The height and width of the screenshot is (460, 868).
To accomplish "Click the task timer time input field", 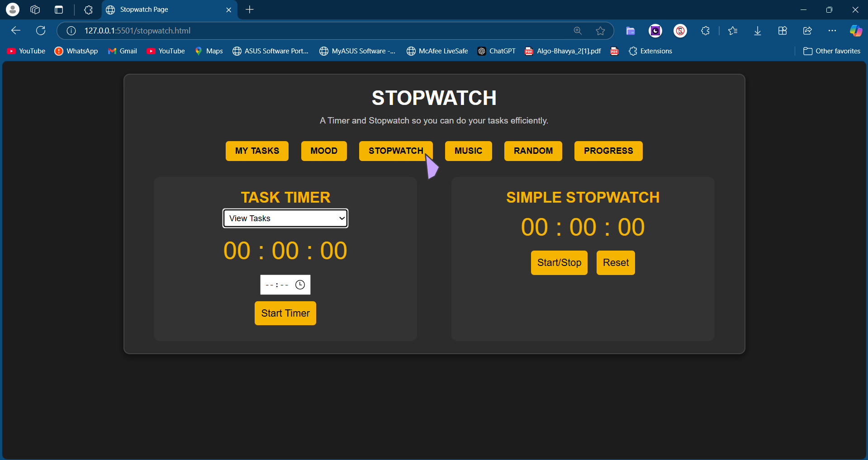I will pos(285,285).
